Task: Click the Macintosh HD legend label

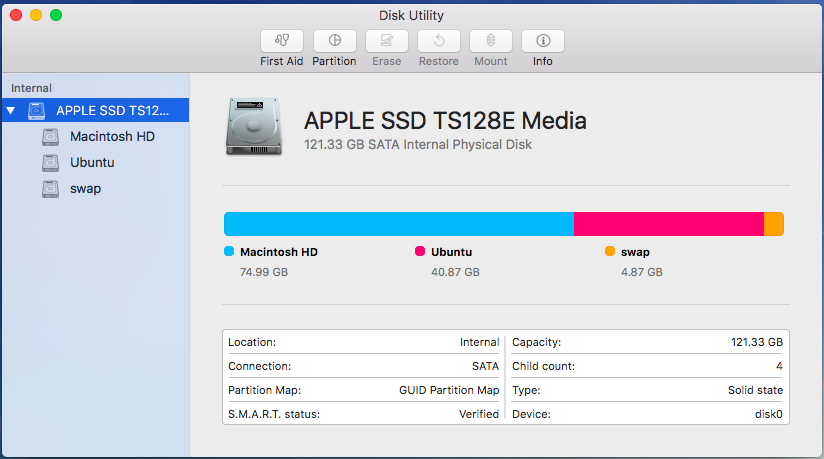Action: click(279, 252)
